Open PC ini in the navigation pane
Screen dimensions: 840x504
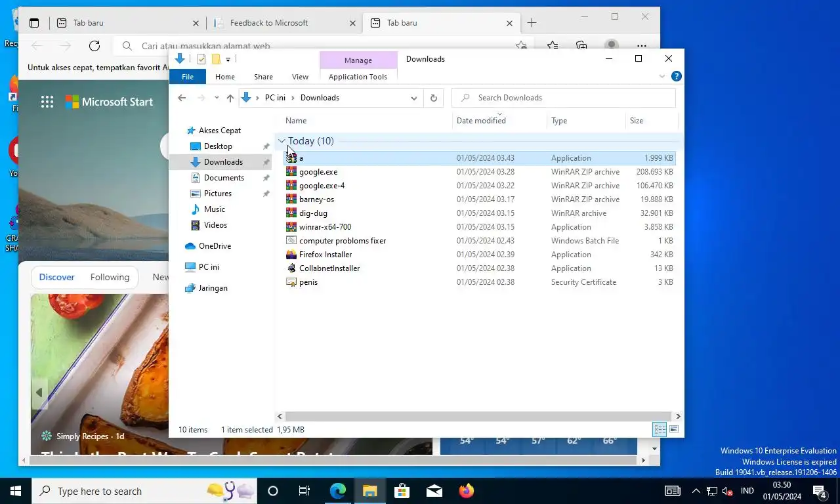click(209, 267)
